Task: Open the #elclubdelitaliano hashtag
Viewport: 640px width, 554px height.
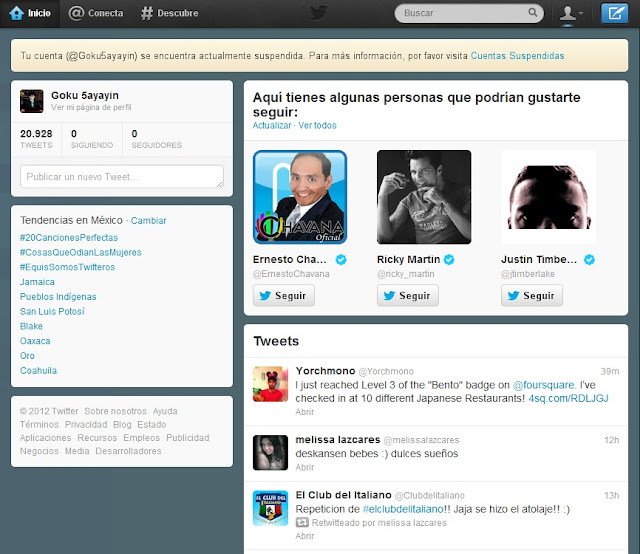Action: [403, 509]
